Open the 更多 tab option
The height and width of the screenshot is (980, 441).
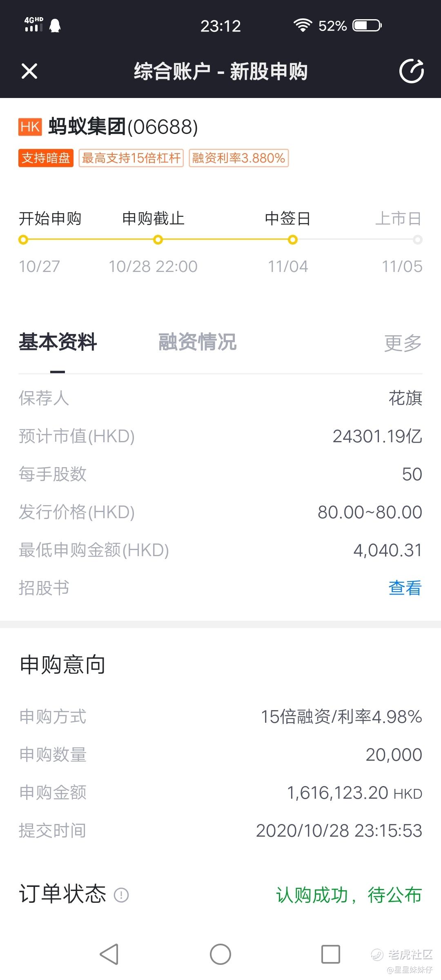point(403,343)
